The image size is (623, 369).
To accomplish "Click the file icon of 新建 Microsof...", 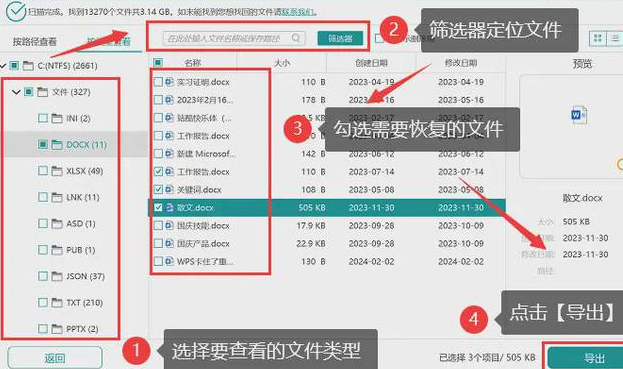I will [169, 153].
